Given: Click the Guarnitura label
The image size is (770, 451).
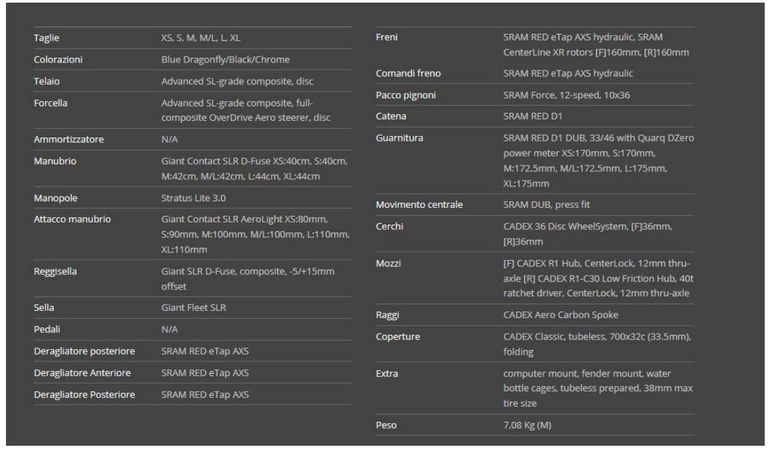Looking at the screenshot, I should [399, 138].
